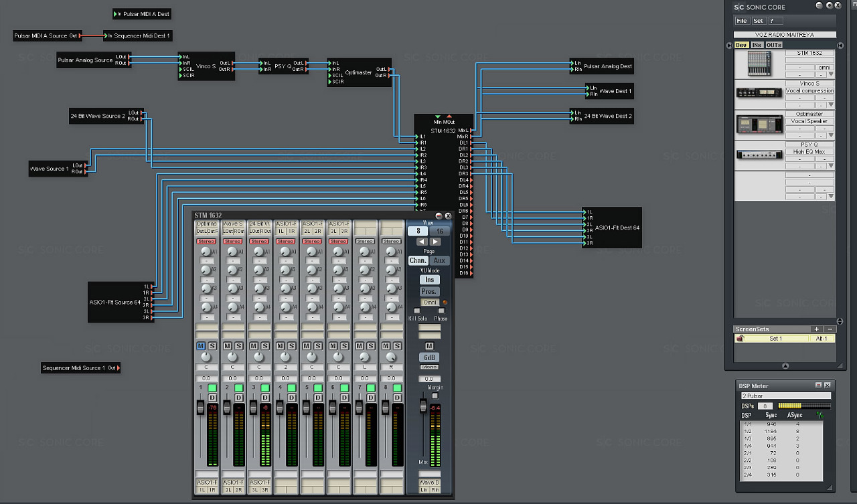Toggle Stereo button on channel 1
Image resolution: width=857 pixels, height=504 pixels.
click(x=206, y=241)
